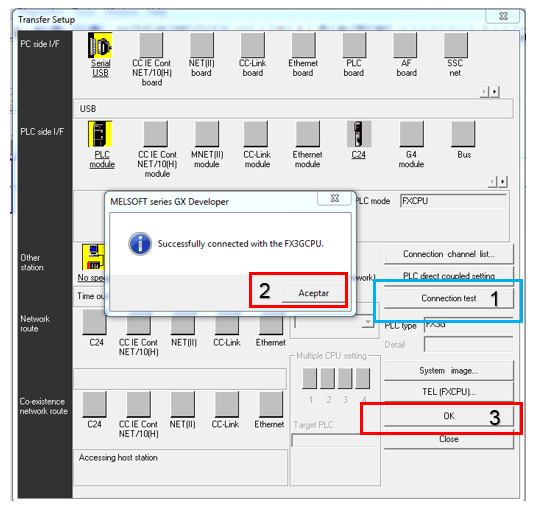The height and width of the screenshot is (509, 537).
Task: Click the C24 icon in Network route row
Action: click(95, 322)
